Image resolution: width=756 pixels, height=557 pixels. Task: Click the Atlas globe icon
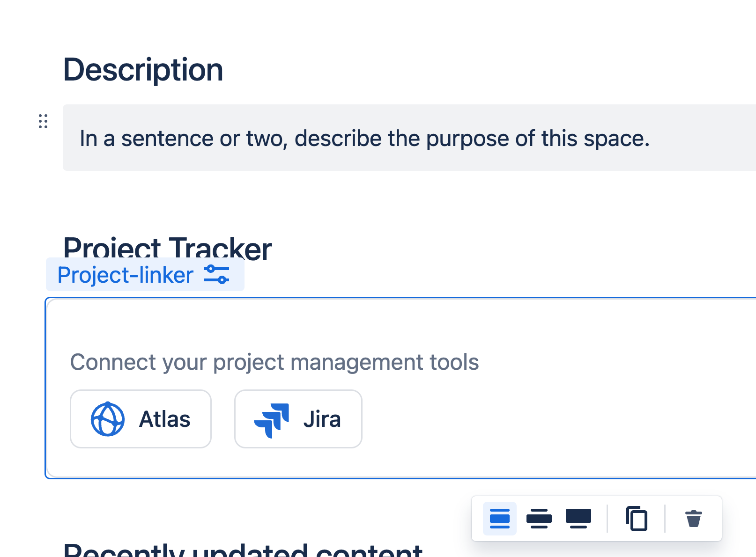(108, 419)
